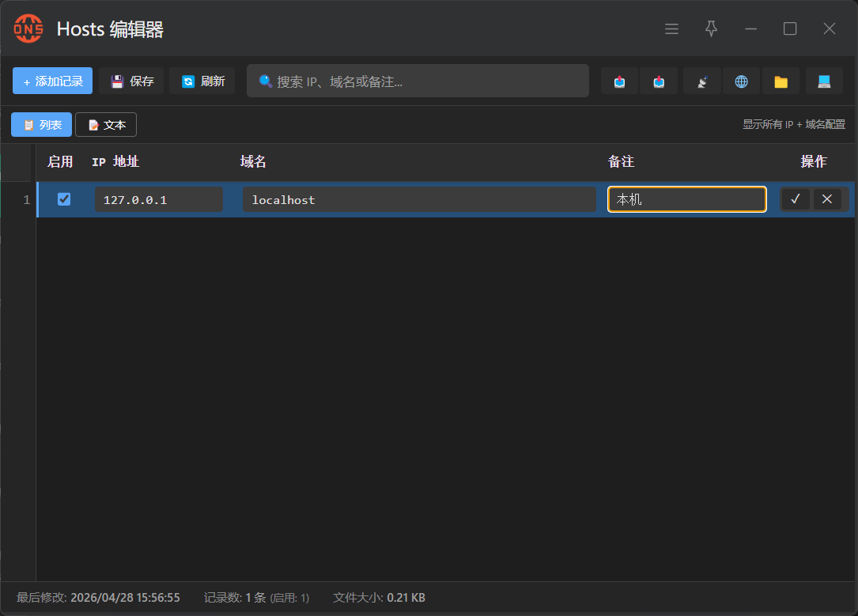Click the satellite dish toolbar icon
Screen dimensions: 858x616
[x=701, y=81]
